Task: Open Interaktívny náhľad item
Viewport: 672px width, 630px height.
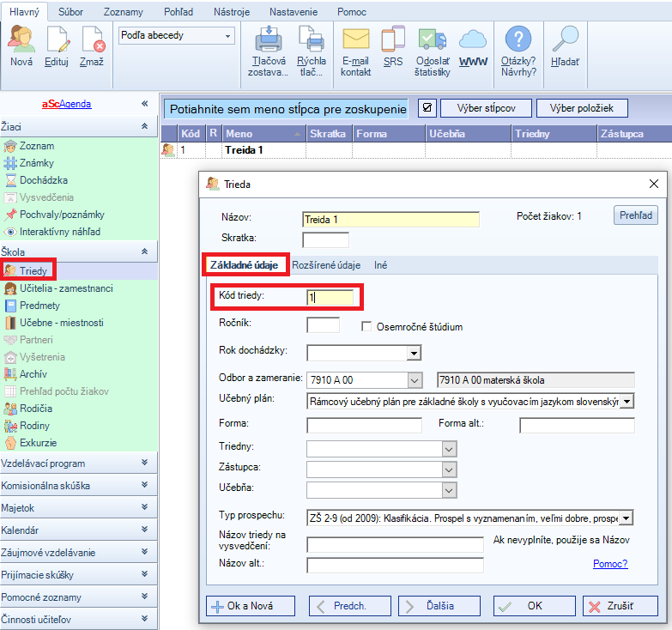Action: 60,232
